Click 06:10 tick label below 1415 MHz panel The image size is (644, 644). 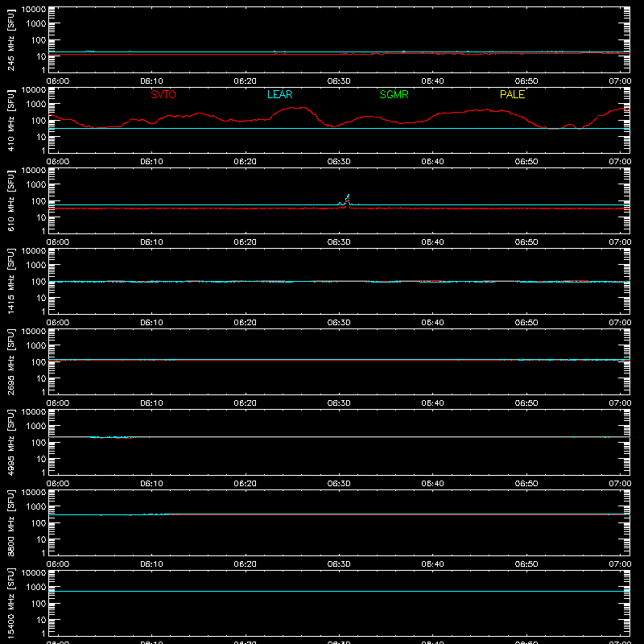[151, 323]
